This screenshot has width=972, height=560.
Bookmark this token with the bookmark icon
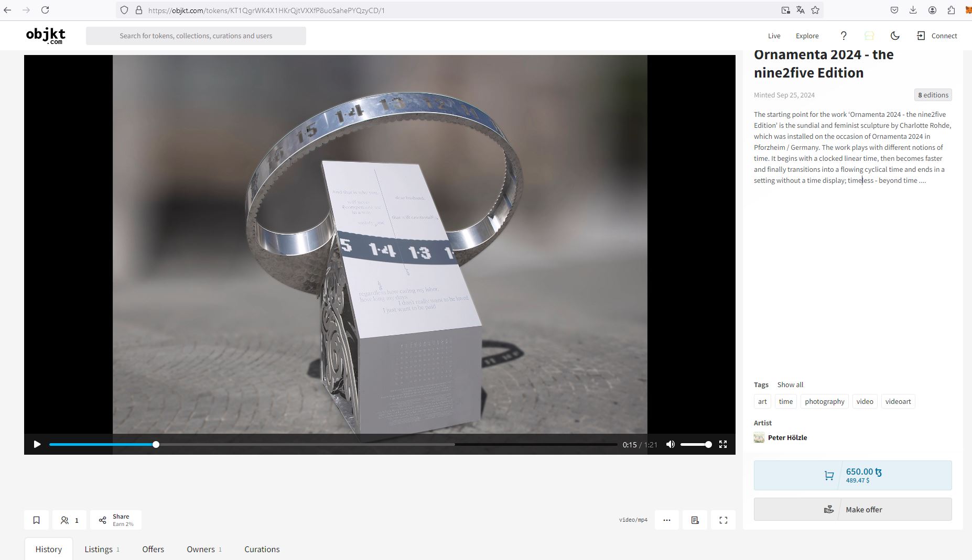[36, 520]
